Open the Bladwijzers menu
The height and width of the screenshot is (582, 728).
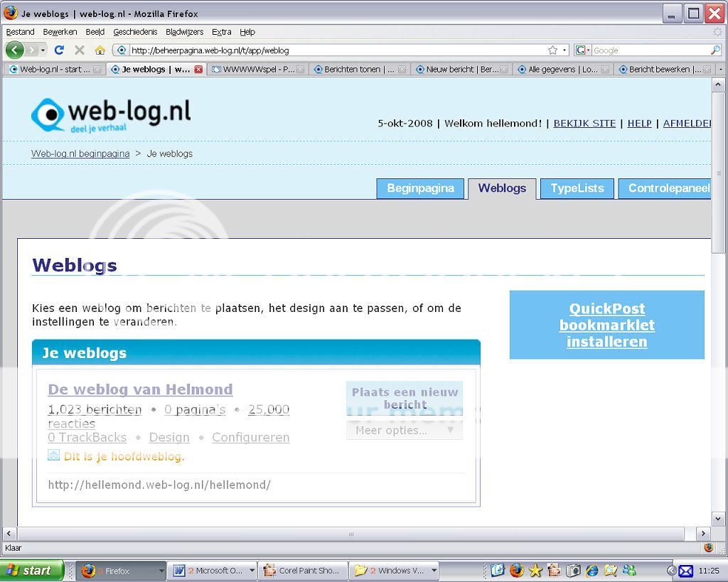coord(184,32)
